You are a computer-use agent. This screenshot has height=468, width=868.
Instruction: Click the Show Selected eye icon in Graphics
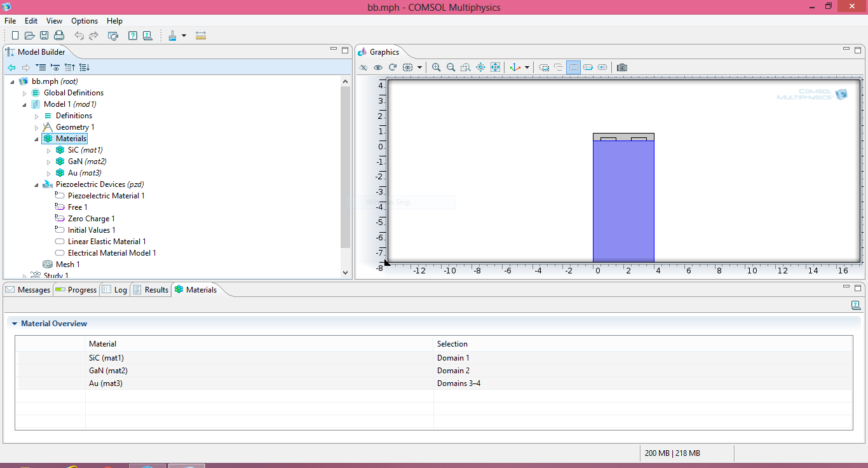(x=378, y=67)
